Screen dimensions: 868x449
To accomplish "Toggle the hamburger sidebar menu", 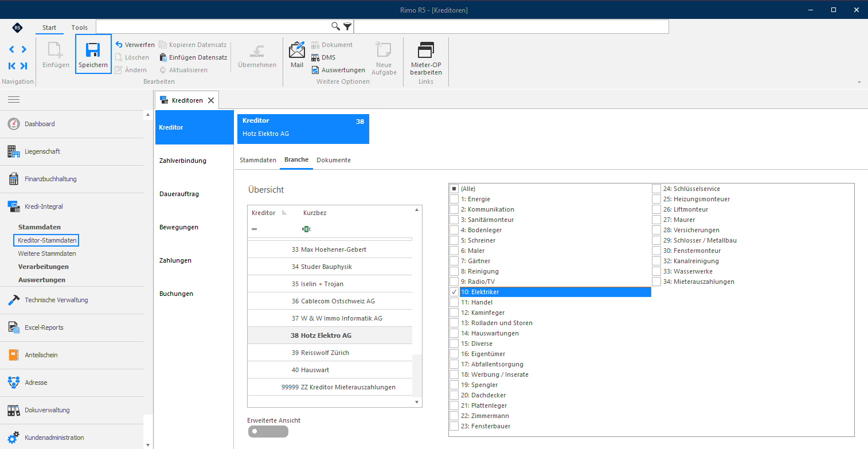I will (14, 100).
